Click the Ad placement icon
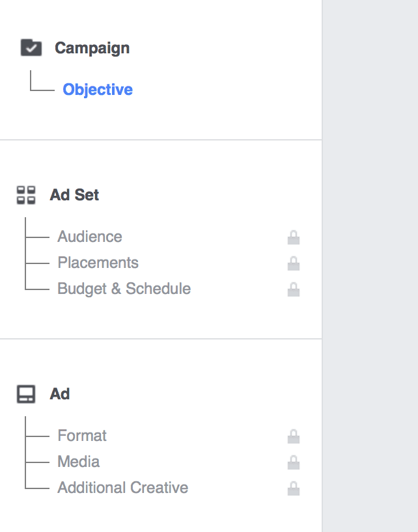This screenshot has height=532, width=418. tap(25, 393)
